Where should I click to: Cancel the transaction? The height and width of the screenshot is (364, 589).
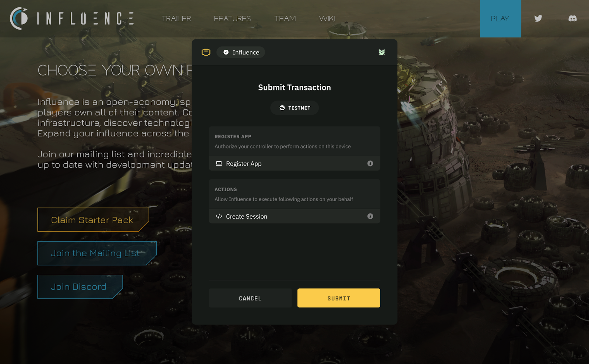[x=250, y=298]
